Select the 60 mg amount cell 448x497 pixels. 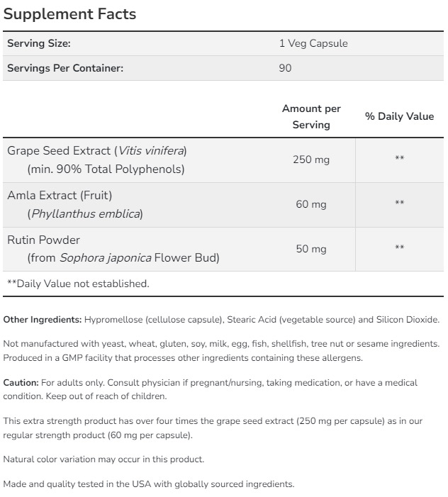tap(311, 204)
